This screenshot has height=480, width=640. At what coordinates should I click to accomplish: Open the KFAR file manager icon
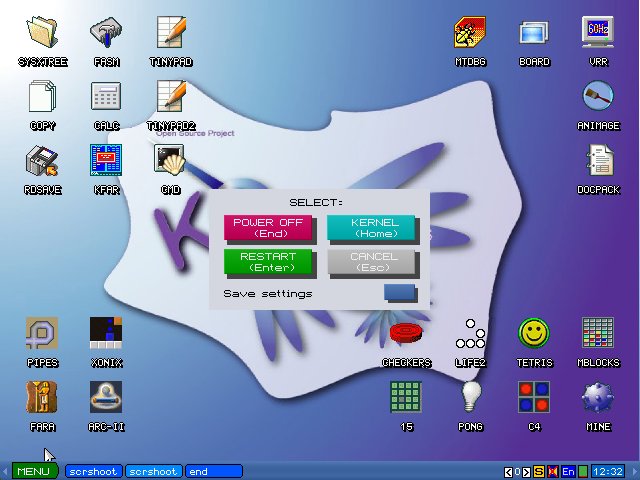[105, 160]
